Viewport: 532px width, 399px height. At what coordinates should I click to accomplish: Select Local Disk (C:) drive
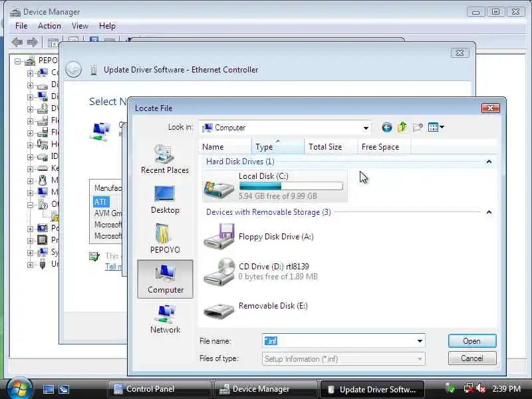coord(275,186)
